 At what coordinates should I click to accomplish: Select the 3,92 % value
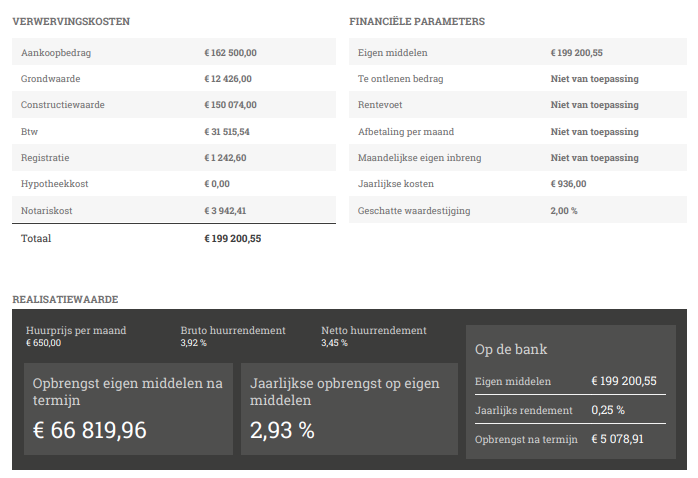pyautogui.click(x=194, y=343)
